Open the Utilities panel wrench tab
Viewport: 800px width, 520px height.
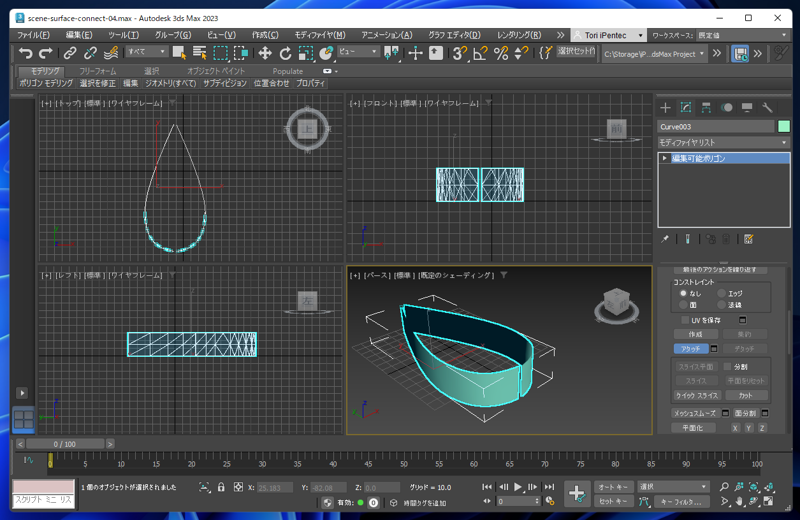767,107
